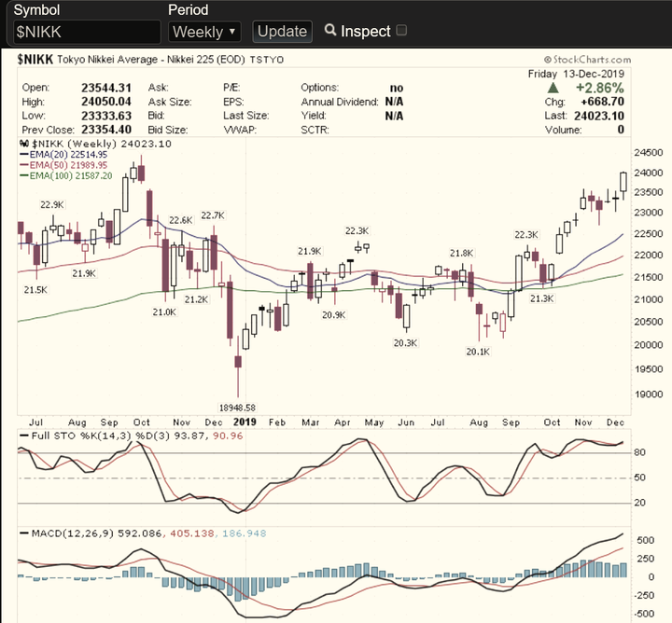Click the magnifier icon beside Inspect
Image resolution: width=672 pixels, height=623 pixels.
330,30
